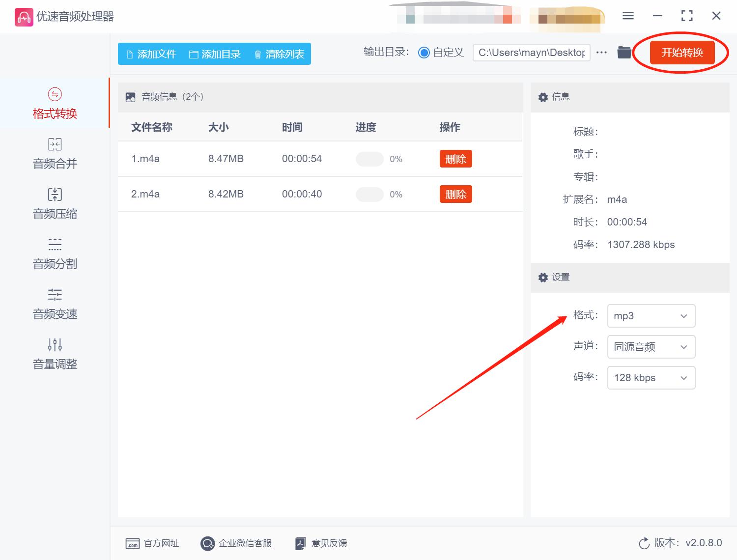Open the 格式 format dropdown
Screen dimensions: 737x560
(x=651, y=316)
